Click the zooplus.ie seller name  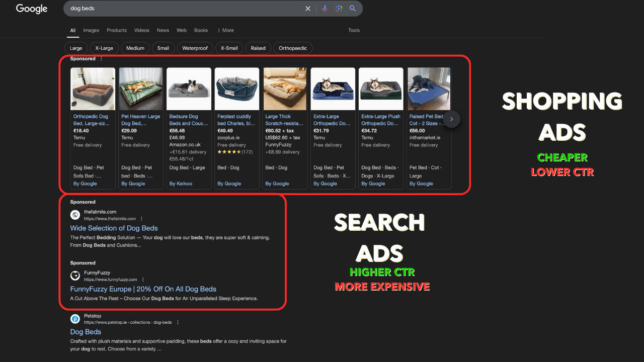(x=228, y=138)
